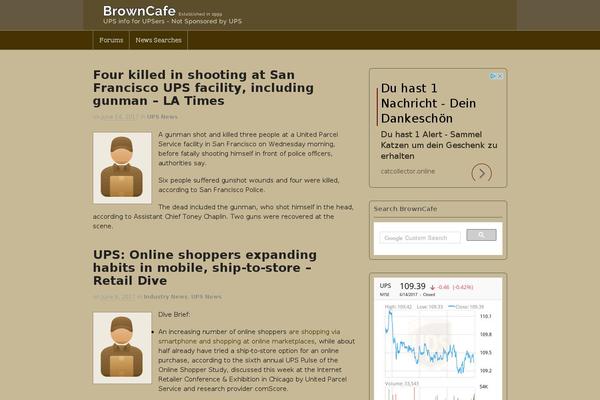Click the ad's circular arrow button

(482, 173)
